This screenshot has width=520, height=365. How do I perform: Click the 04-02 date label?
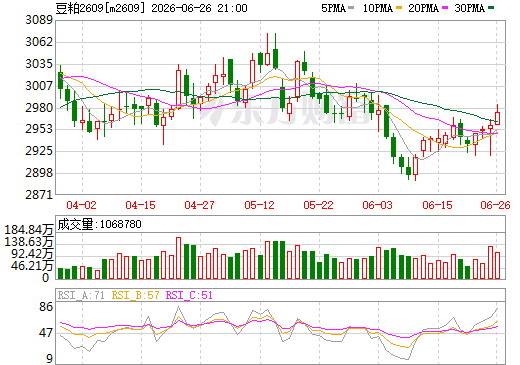click(x=81, y=205)
